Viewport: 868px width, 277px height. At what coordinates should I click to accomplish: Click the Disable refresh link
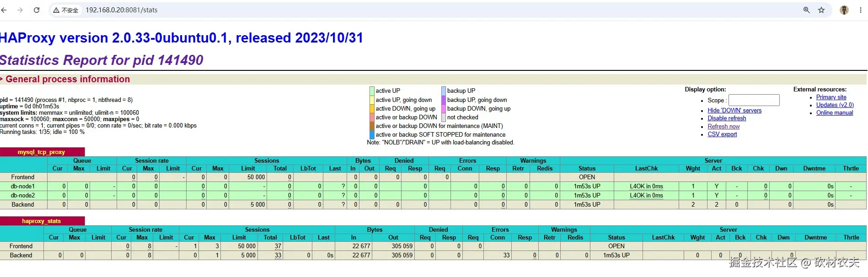point(727,118)
